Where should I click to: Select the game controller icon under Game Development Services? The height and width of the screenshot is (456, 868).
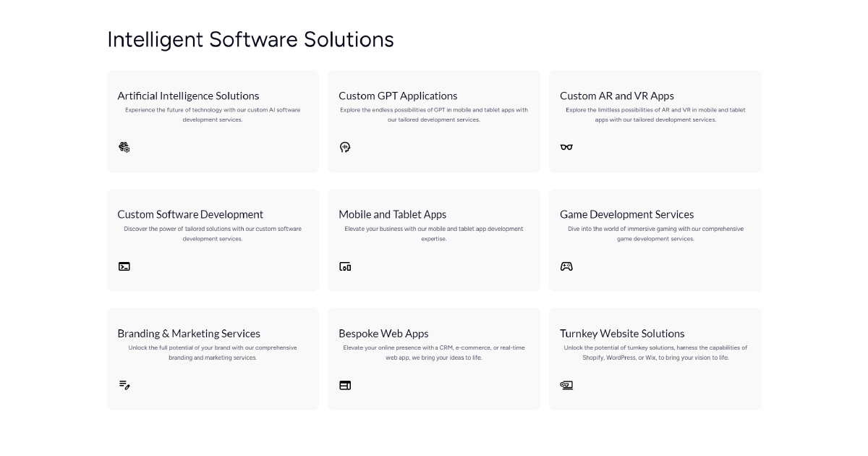(x=566, y=266)
